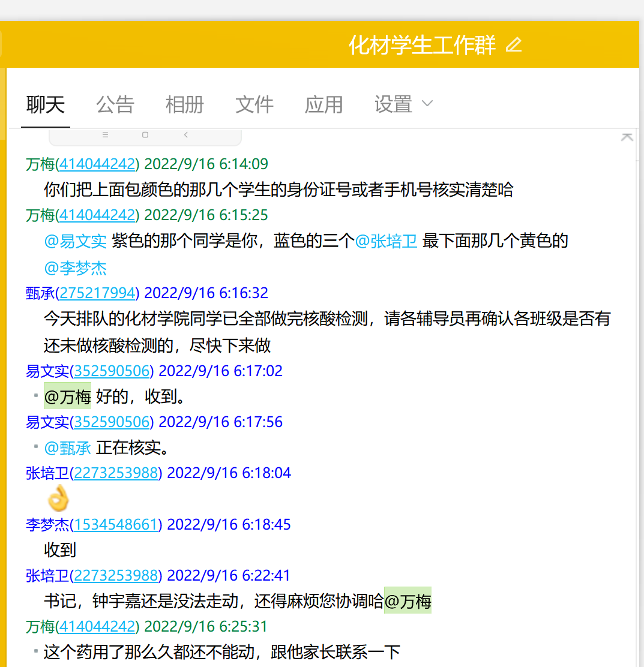The height and width of the screenshot is (667, 644).
Task: Click QQ number 352590506 in the 6:17:02 message
Action: (112, 371)
